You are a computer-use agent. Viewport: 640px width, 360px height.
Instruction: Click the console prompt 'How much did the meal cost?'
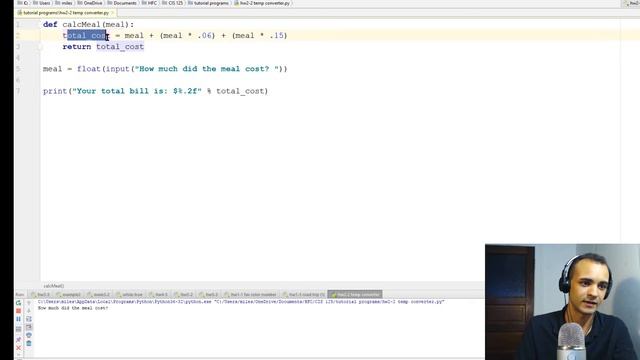coord(73,308)
